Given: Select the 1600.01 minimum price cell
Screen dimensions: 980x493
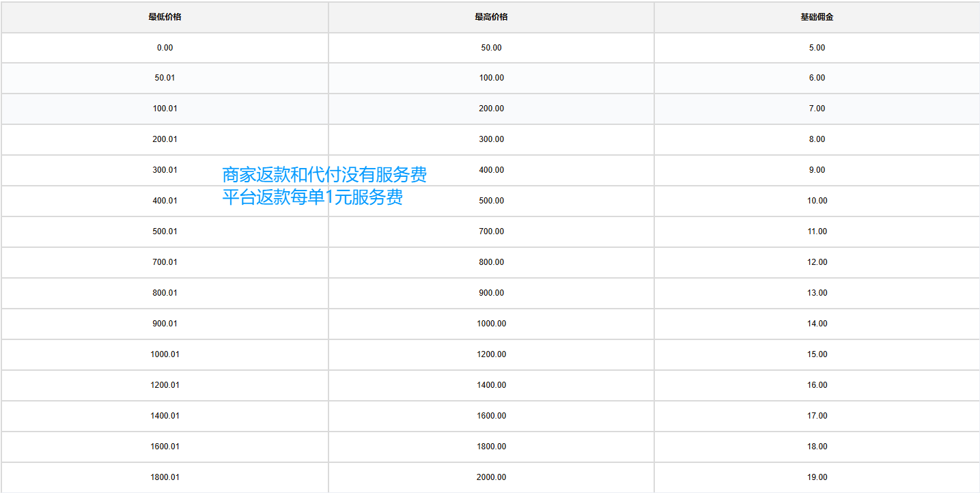Looking at the screenshot, I should click(x=165, y=447).
